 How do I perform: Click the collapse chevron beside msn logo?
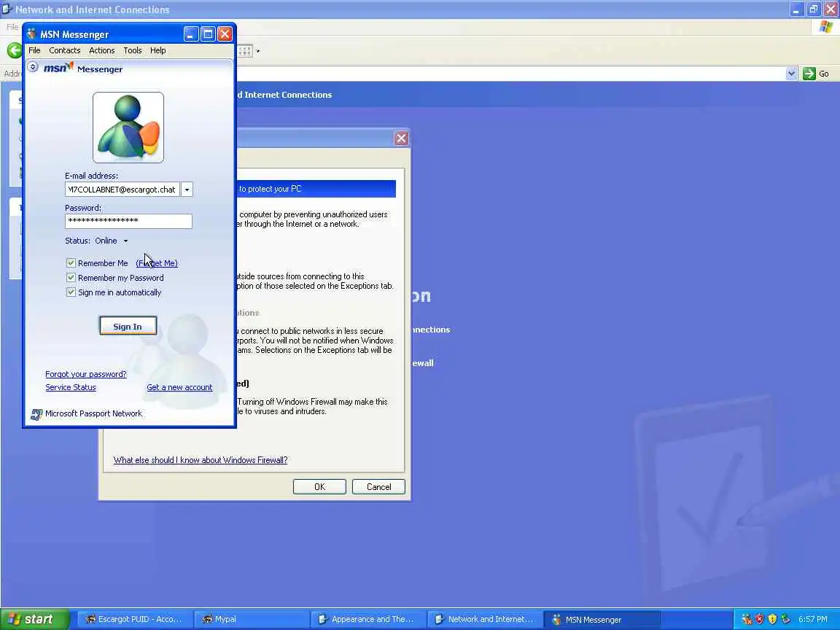point(33,66)
